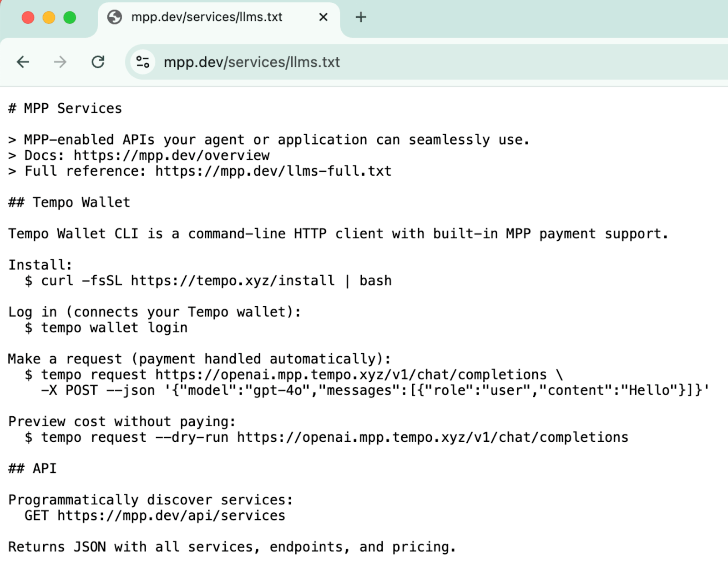Go back to the previous page
This screenshot has height=566, width=728.
[x=23, y=62]
